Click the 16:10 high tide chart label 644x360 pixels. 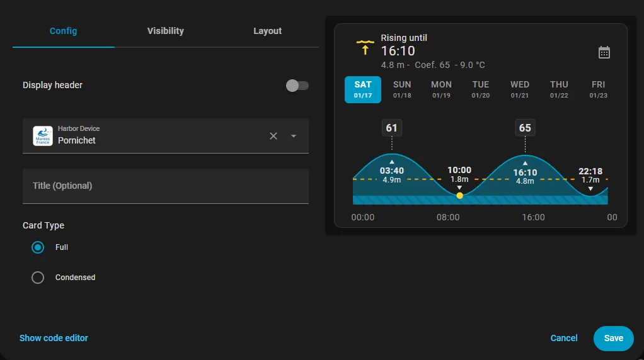pyautogui.click(x=525, y=172)
